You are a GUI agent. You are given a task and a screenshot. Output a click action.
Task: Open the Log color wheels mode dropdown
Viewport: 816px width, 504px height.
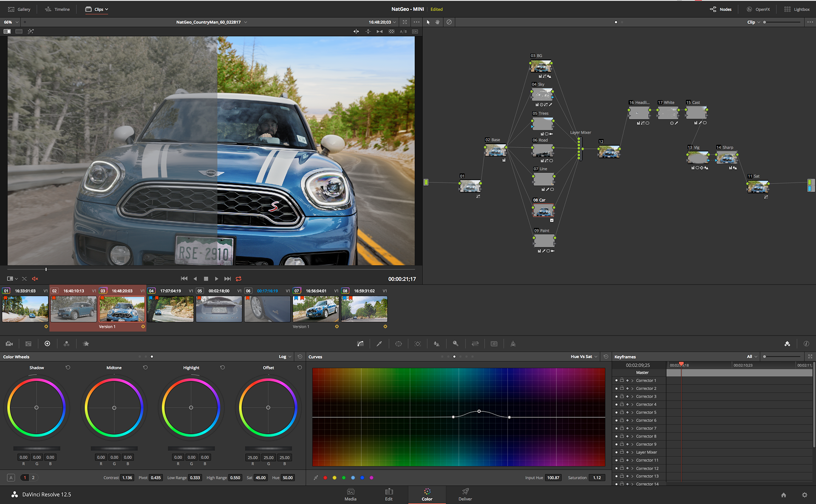285,357
